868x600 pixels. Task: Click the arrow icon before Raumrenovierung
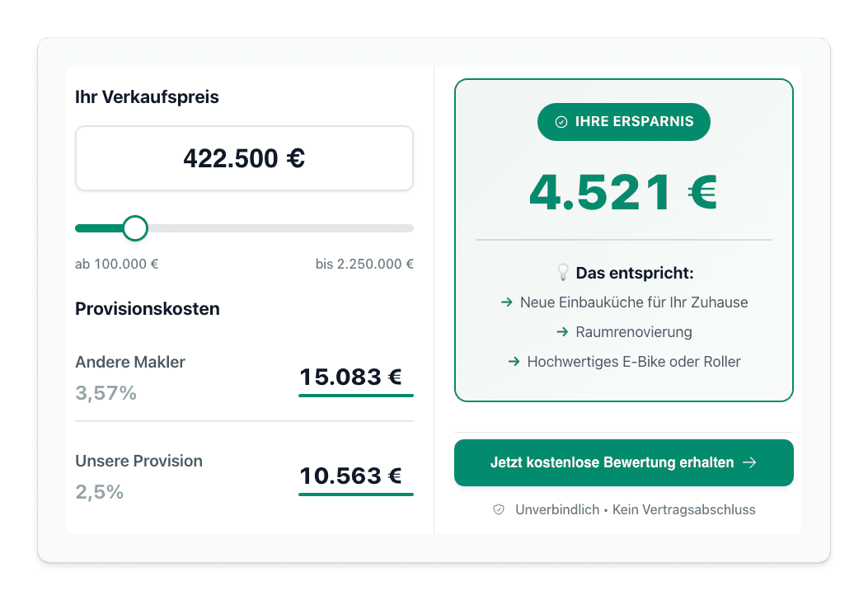point(562,332)
